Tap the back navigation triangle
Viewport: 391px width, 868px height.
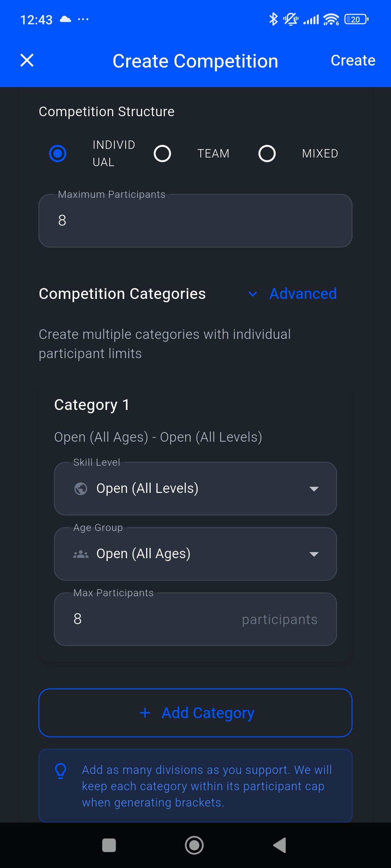click(x=280, y=845)
